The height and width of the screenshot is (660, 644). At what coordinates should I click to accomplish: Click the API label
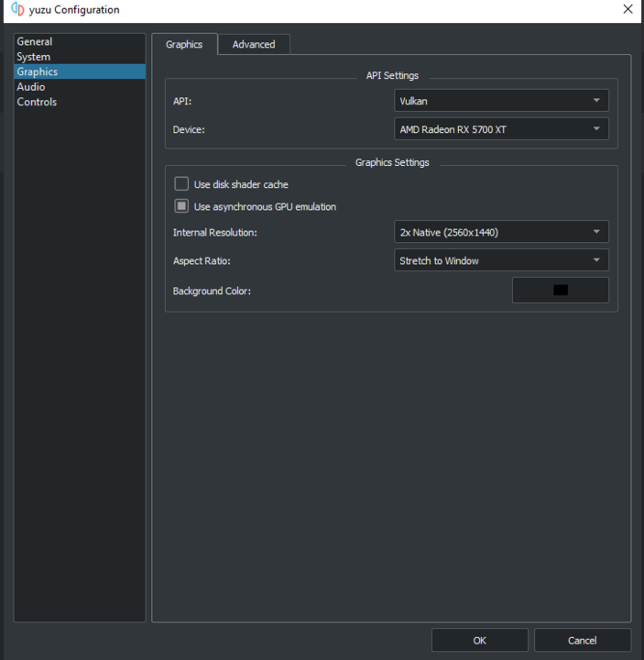pyautogui.click(x=182, y=101)
